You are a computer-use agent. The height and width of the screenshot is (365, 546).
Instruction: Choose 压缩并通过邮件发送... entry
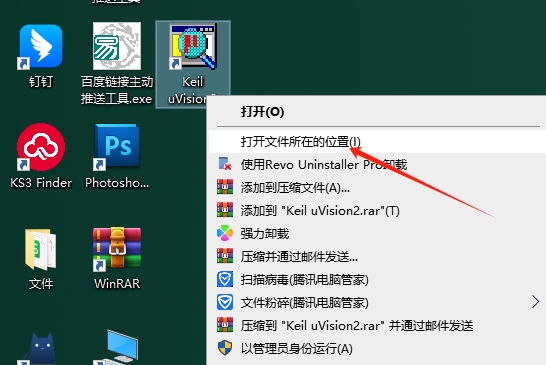point(376,256)
